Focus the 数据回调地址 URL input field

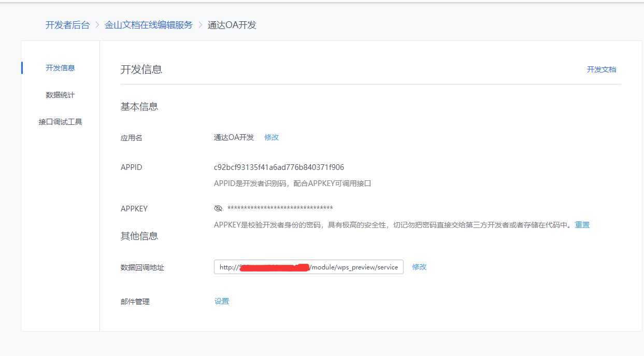[x=308, y=267]
